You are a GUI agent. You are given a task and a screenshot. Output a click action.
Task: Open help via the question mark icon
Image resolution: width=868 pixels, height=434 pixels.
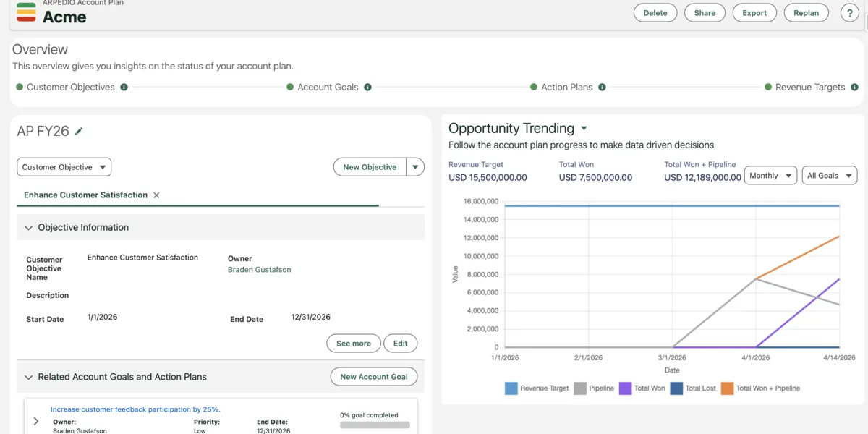coord(849,12)
